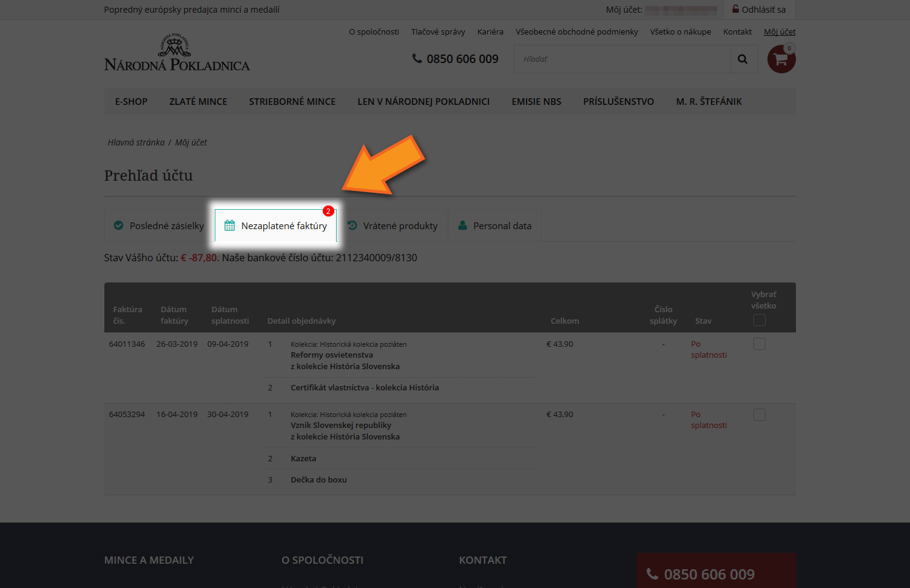Open LEN V NÁRODNEJ POKLADNICI menu
The width and height of the screenshot is (910, 588).
pos(423,101)
